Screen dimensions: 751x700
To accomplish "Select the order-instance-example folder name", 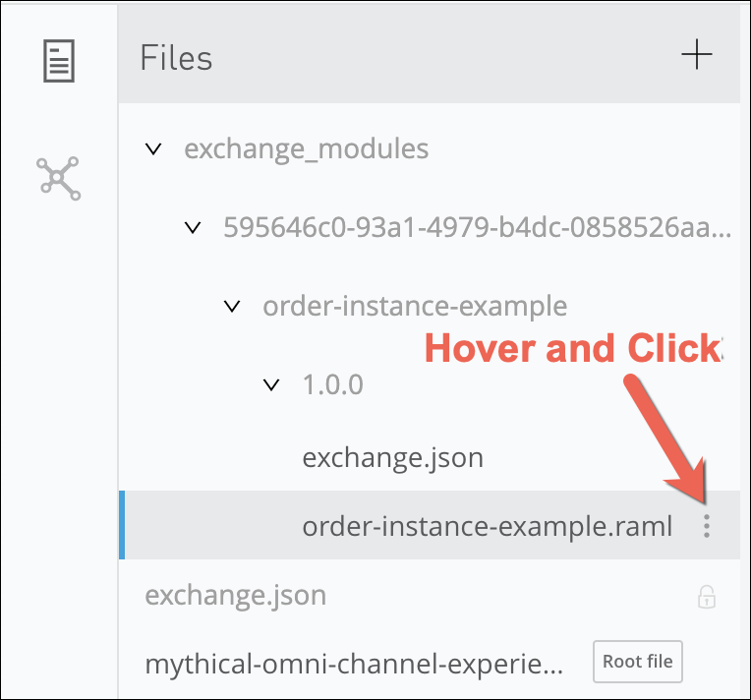I will (414, 306).
